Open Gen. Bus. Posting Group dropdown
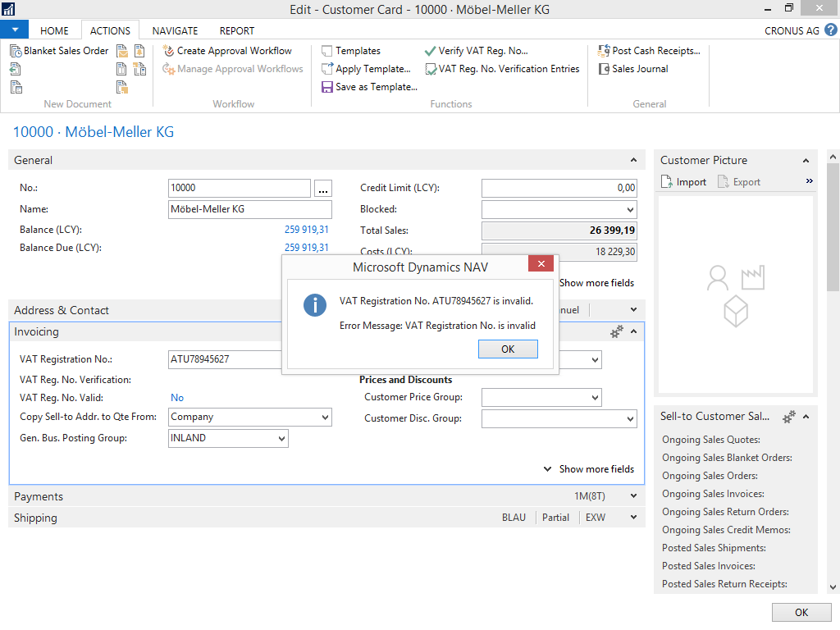The height and width of the screenshot is (630, 840). point(281,439)
